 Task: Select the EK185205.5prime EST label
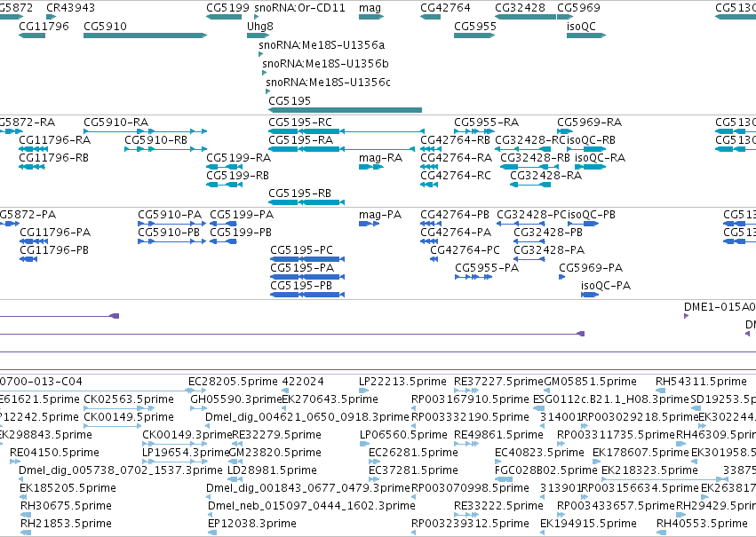(68, 488)
